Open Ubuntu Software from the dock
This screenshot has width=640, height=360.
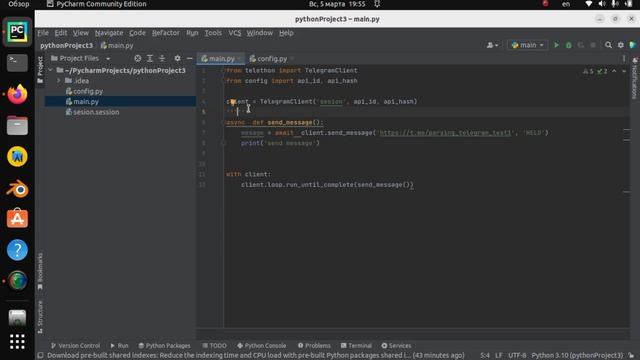point(17,219)
